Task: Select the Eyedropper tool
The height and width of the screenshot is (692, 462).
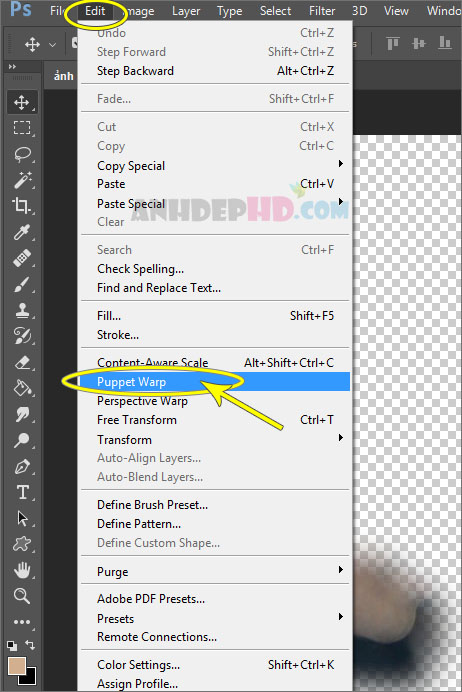Action: [x=22, y=232]
